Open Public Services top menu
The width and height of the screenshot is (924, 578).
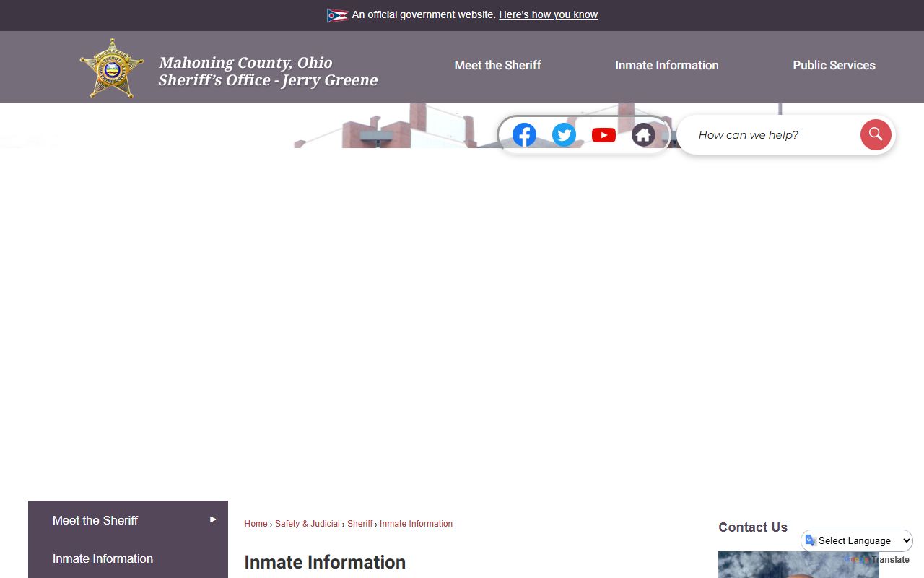click(x=834, y=65)
